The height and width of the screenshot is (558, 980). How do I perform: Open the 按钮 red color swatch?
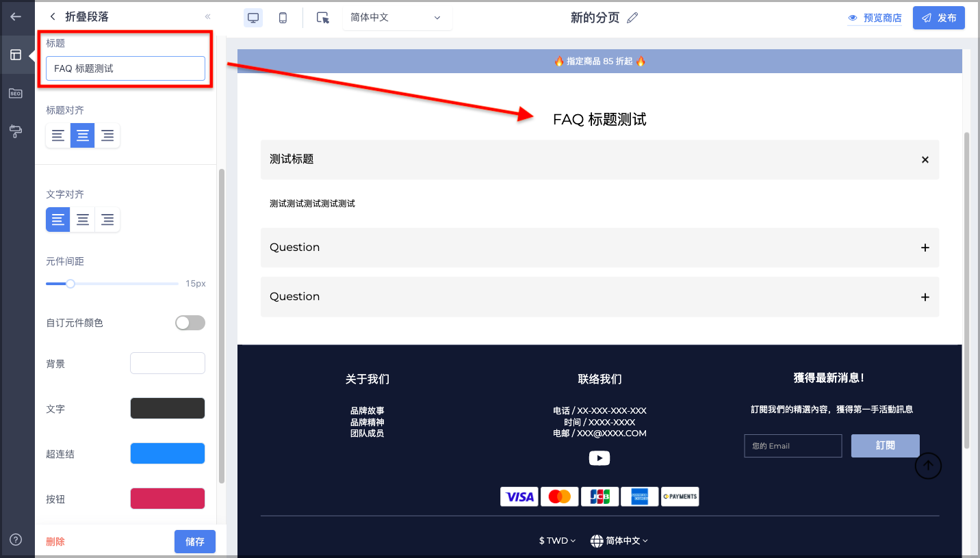(x=168, y=499)
